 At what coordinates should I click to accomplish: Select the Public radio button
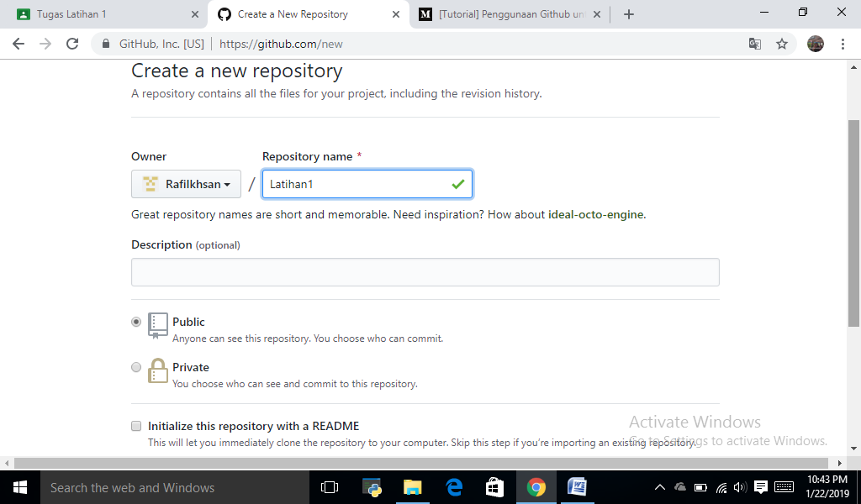click(x=136, y=322)
